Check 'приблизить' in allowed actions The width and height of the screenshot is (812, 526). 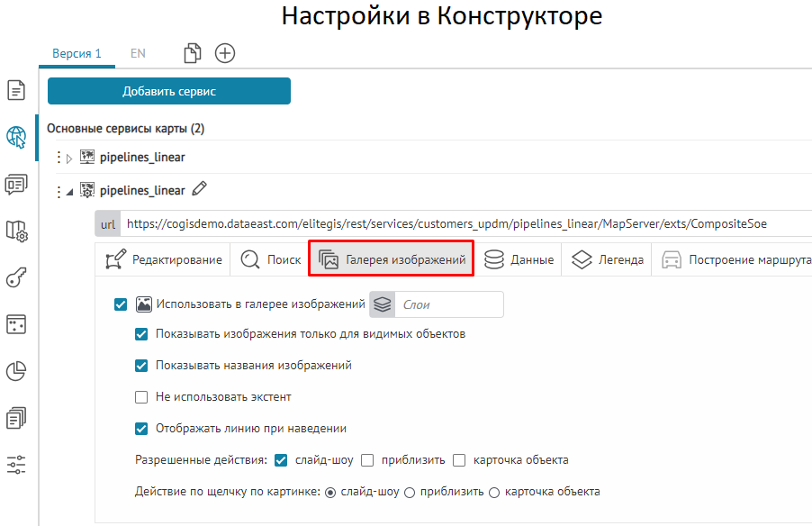click(367, 460)
